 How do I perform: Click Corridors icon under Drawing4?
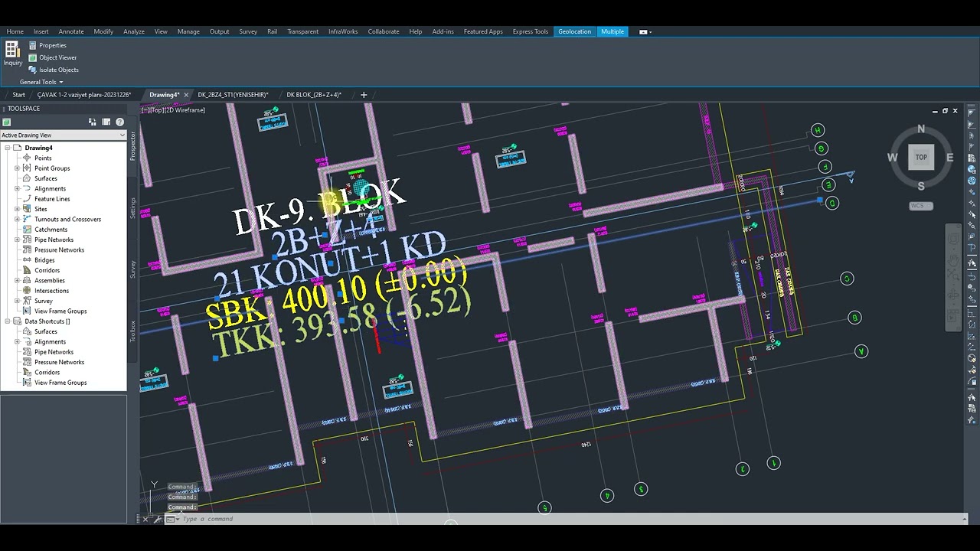(x=27, y=270)
